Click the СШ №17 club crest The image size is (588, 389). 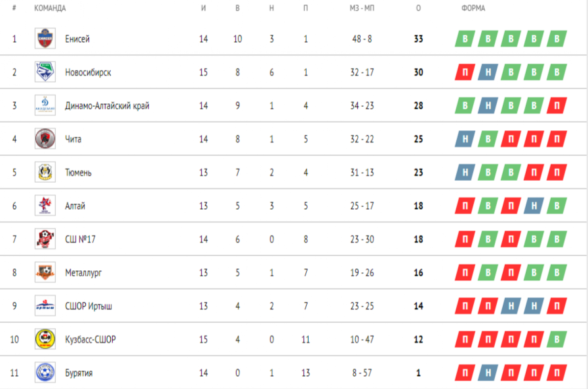click(x=45, y=239)
